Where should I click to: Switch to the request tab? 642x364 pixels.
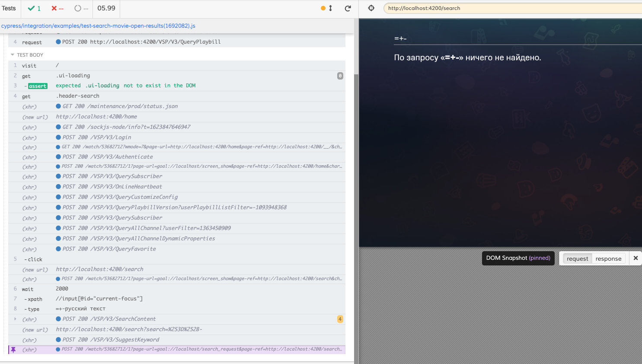(x=578, y=258)
